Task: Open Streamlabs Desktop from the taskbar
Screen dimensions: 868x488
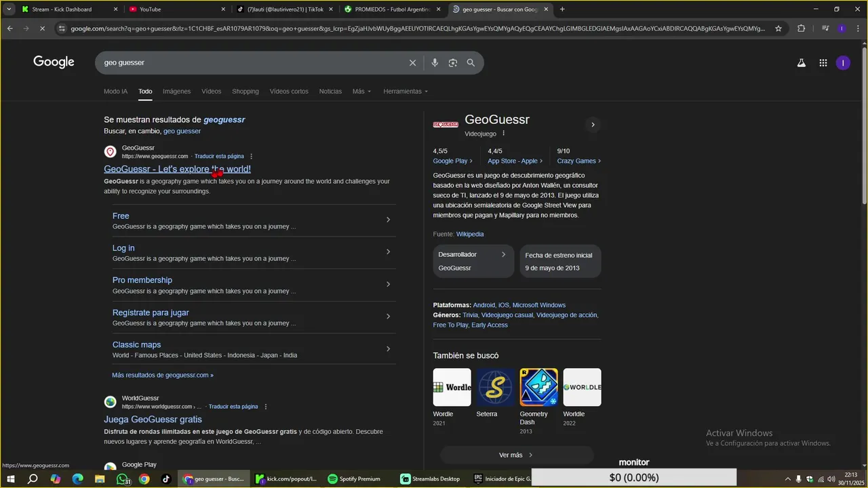Action: pos(431,479)
